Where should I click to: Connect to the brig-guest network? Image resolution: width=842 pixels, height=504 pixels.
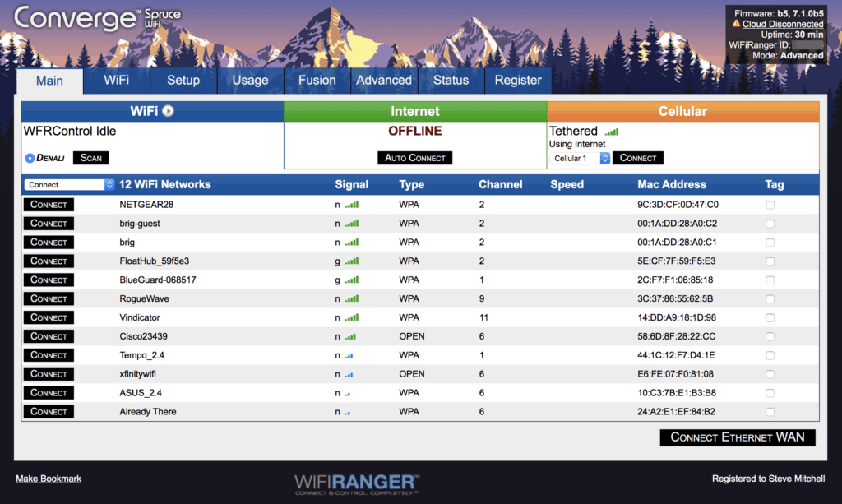(x=49, y=224)
